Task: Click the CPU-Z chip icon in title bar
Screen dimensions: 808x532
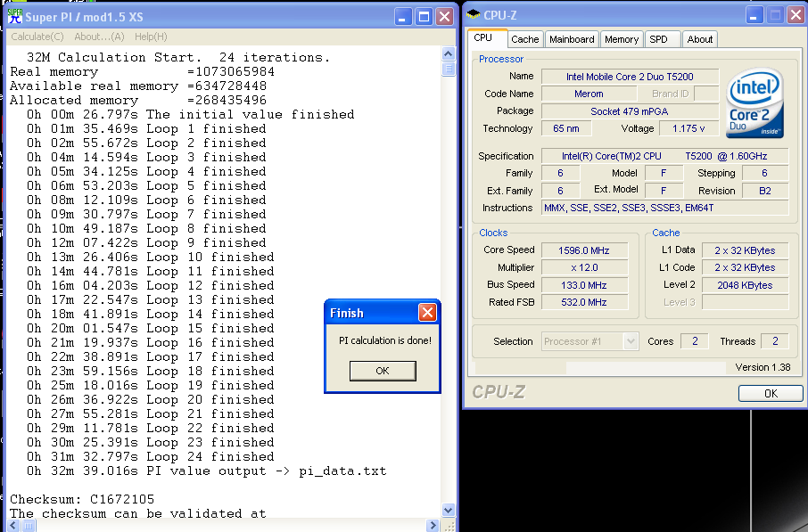Action: click(x=473, y=14)
